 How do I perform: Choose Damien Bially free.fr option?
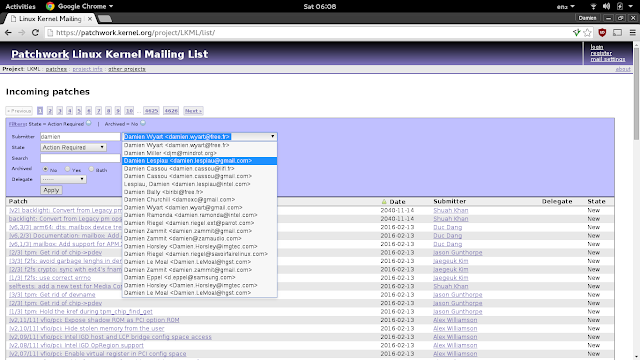(x=200, y=192)
